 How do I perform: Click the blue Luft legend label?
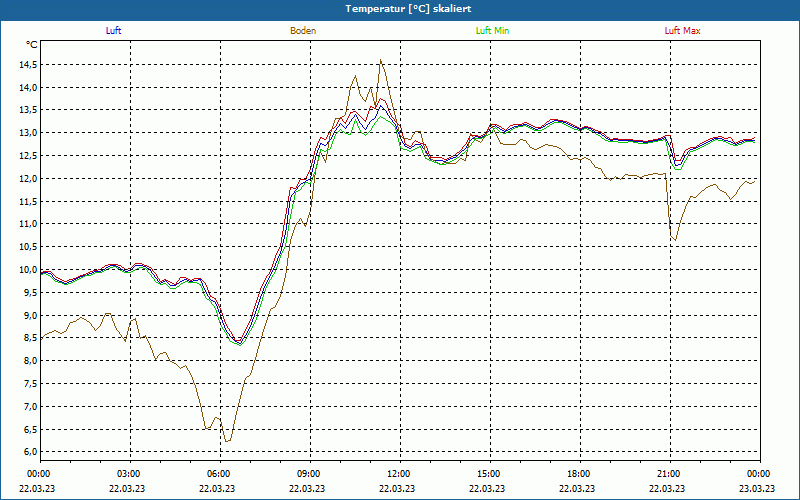(x=113, y=31)
